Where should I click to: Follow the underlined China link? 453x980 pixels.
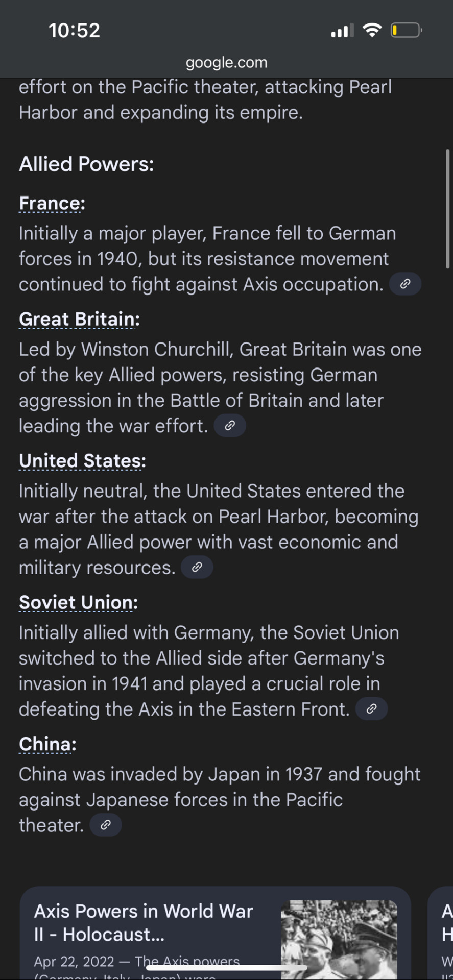click(45, 744)
